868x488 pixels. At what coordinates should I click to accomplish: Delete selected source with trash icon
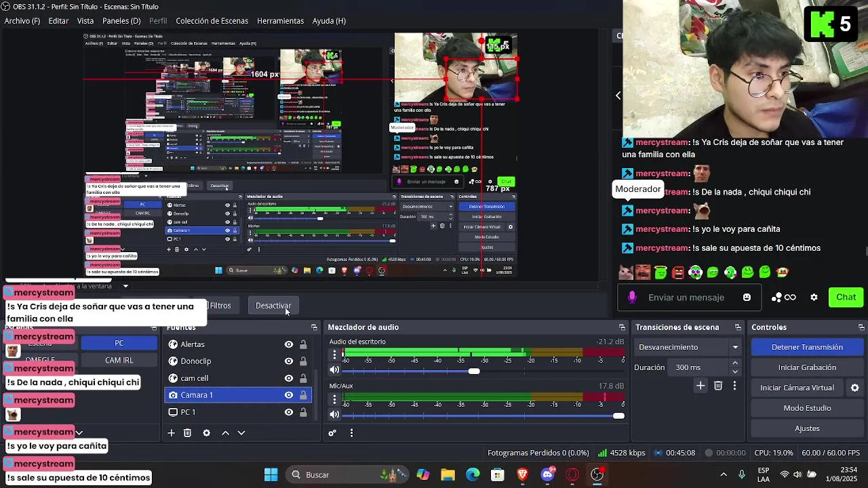point(188,433)
